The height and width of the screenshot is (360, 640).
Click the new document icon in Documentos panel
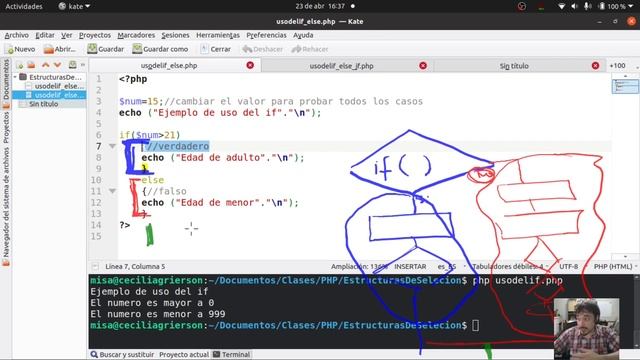click(x=19, y=65)
